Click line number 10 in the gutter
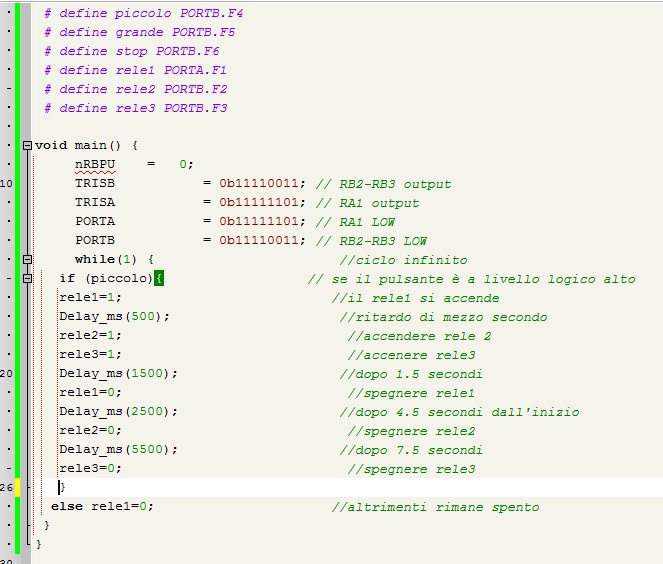Screen dimensions: 663x564 (x=7, y=184)
